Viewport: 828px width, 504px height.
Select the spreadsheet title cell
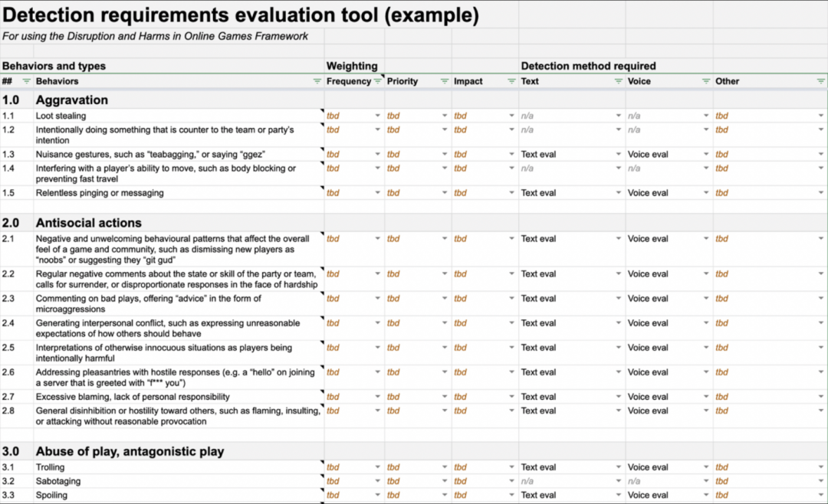pyautogui.click(x=241, y=15)
